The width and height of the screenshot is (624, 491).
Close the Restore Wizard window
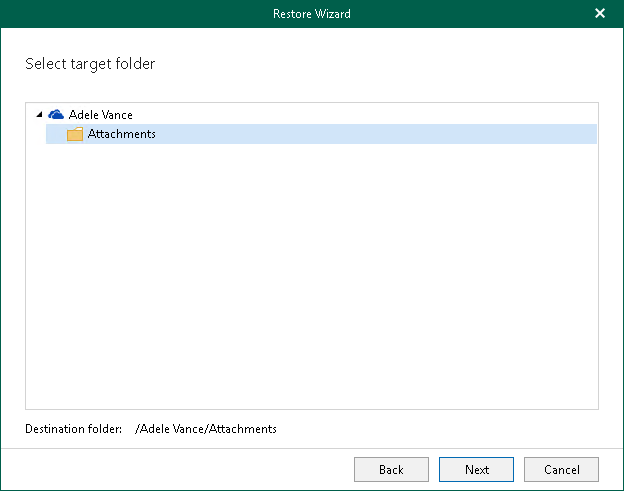tap(600, 14)
